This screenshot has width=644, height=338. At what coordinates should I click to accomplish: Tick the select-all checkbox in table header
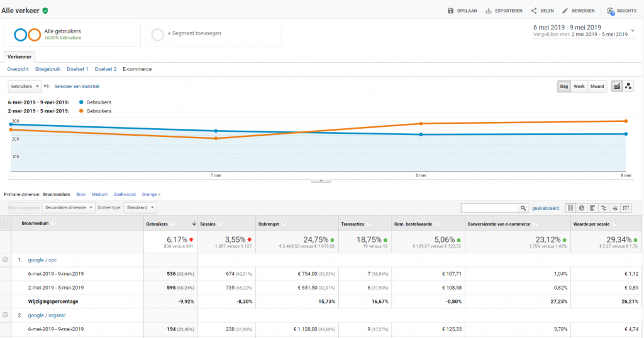click(x=6, y=223)
